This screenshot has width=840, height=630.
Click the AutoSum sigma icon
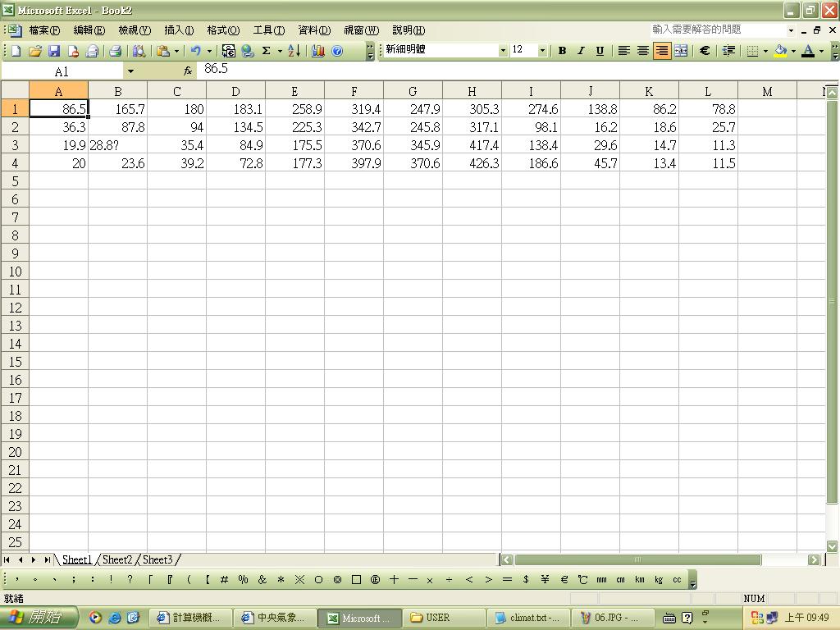[x=266, y=51]
